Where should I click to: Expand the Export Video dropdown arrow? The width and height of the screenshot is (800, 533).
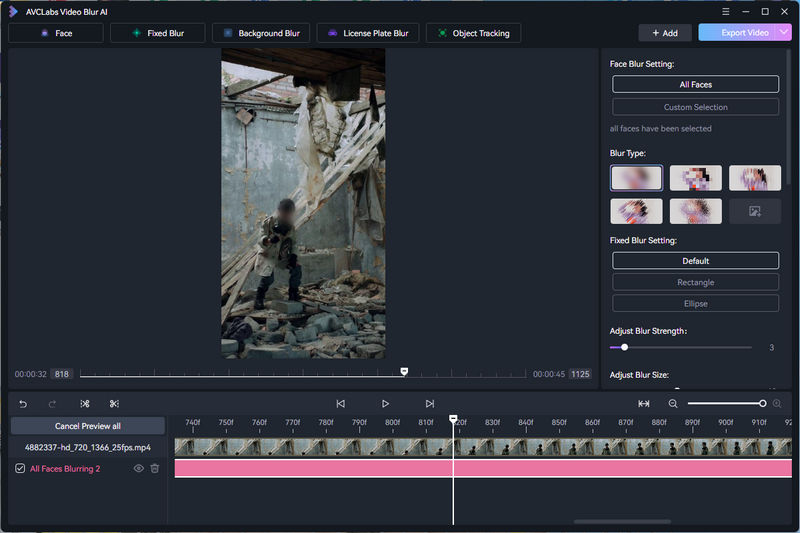(x=785, y=33)
